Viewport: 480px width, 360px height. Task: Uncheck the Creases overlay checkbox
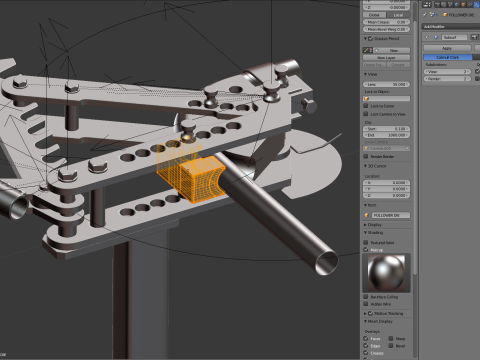[366, 353]
